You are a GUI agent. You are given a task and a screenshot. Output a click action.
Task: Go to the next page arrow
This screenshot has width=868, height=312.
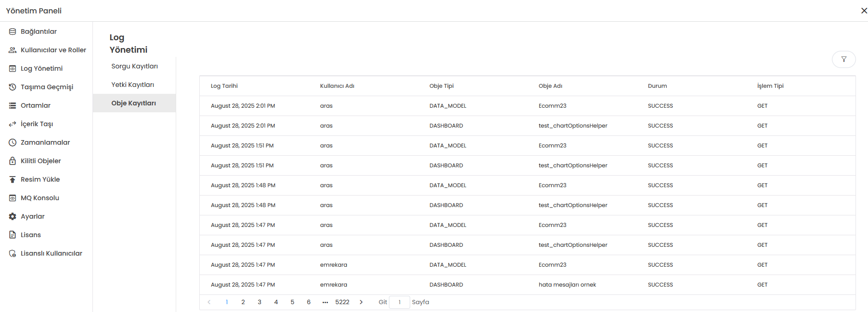pyautogui.click(x=361, y=302)
